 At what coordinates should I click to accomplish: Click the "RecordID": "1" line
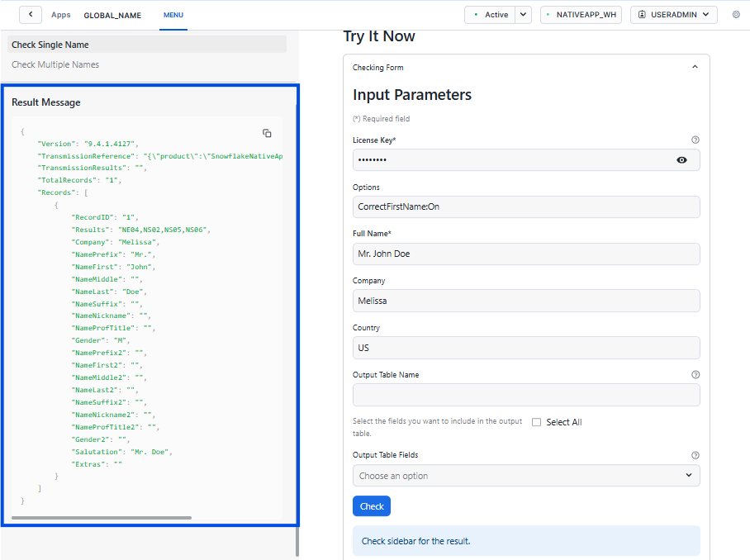[x=105, y=217]
